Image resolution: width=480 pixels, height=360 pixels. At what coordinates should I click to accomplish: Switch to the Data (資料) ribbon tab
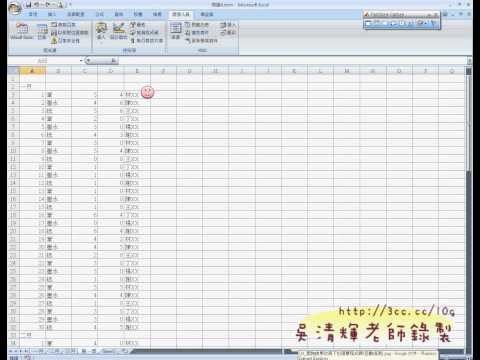click(x=119, y=14)
